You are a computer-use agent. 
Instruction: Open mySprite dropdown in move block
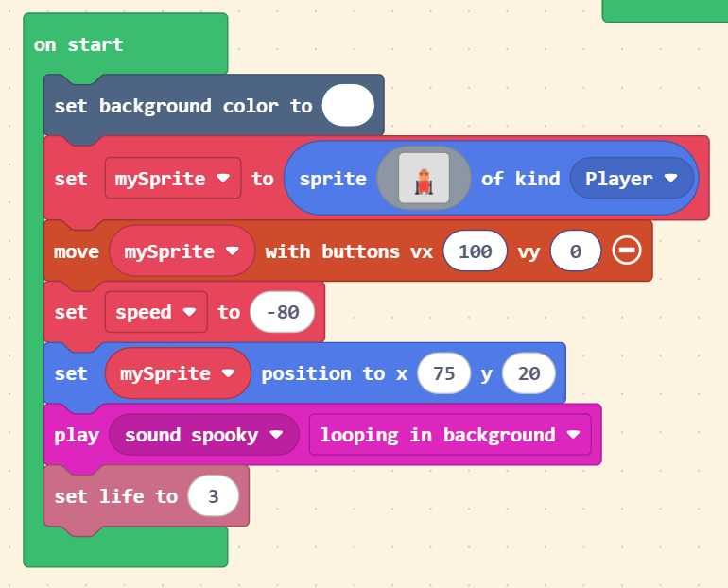[182, 251]
